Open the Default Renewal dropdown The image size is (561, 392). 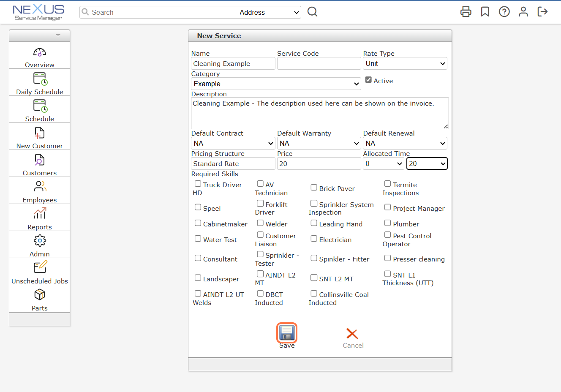[405, 143]
